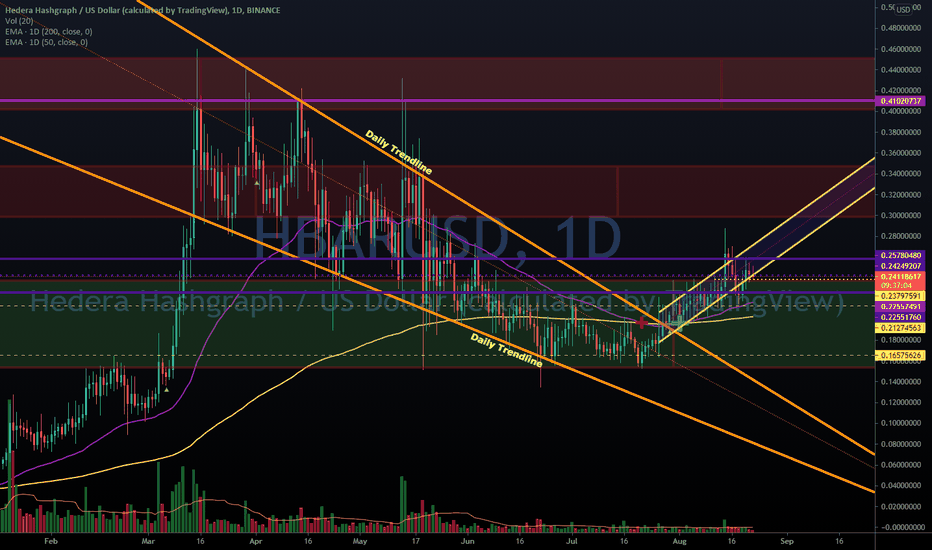Image resolution: width=932 pixels, height=550 pixels.
Task: Click the 17 date tick after May
Action: click(x=416, y=542)
